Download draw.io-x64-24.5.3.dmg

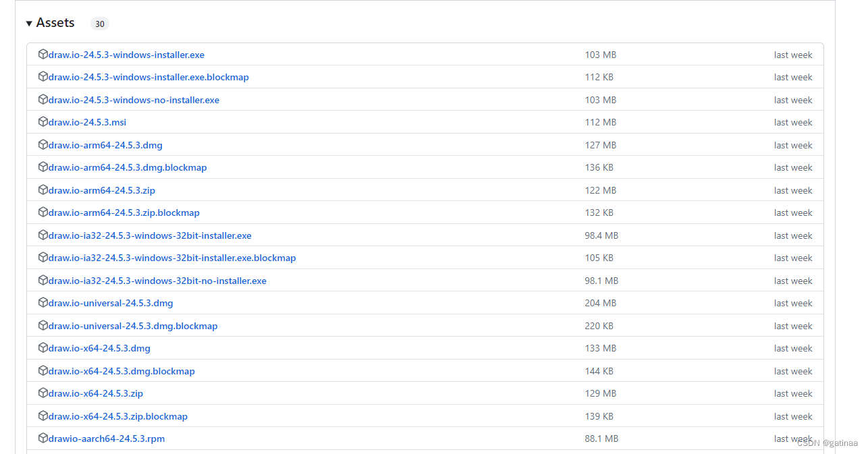point(99,348)
